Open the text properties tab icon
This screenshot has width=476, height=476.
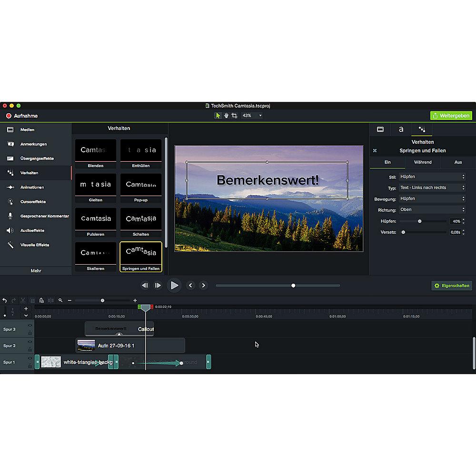401,129
